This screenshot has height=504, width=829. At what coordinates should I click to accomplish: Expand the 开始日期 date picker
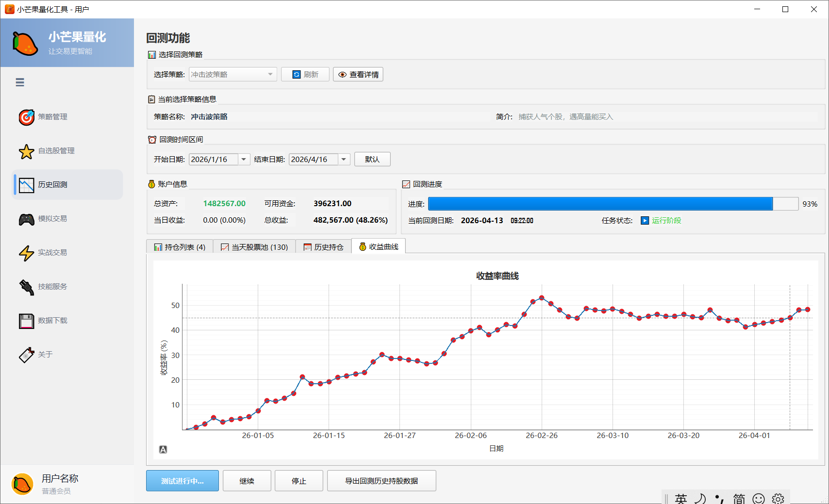click(x=244, y=159)
